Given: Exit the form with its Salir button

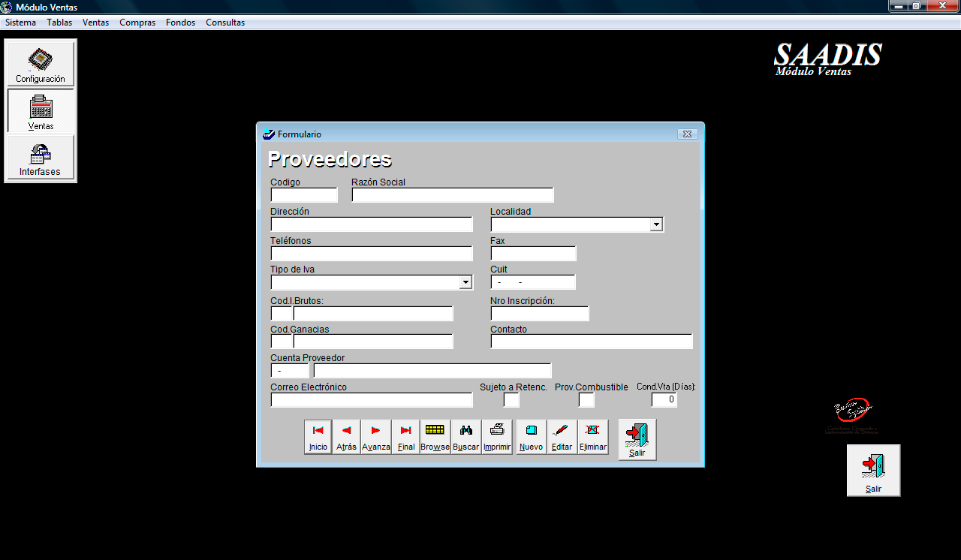Looking at the screenshot, I should pyautogui.click(x=637, y=439).
